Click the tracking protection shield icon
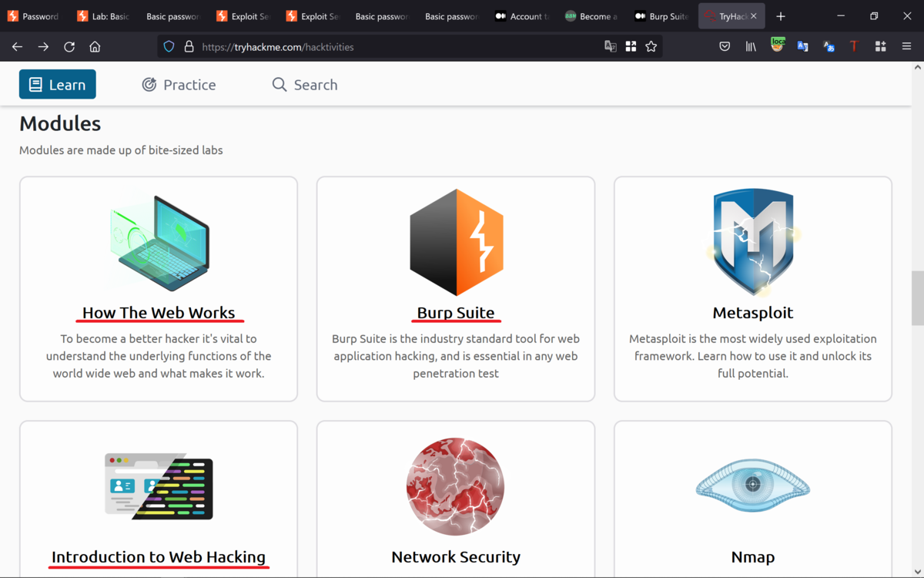 pyautogui.click(x=169, y=47)
